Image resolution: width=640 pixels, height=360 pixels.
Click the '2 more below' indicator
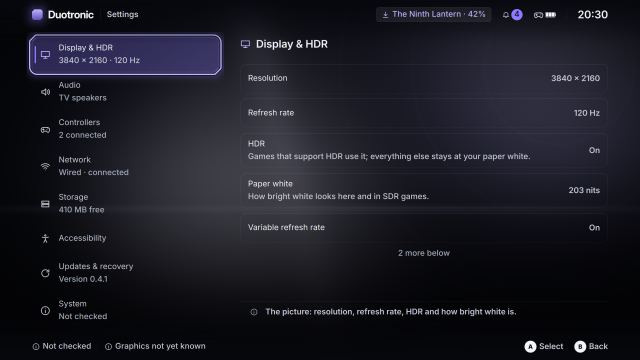[x=424, y=253]
